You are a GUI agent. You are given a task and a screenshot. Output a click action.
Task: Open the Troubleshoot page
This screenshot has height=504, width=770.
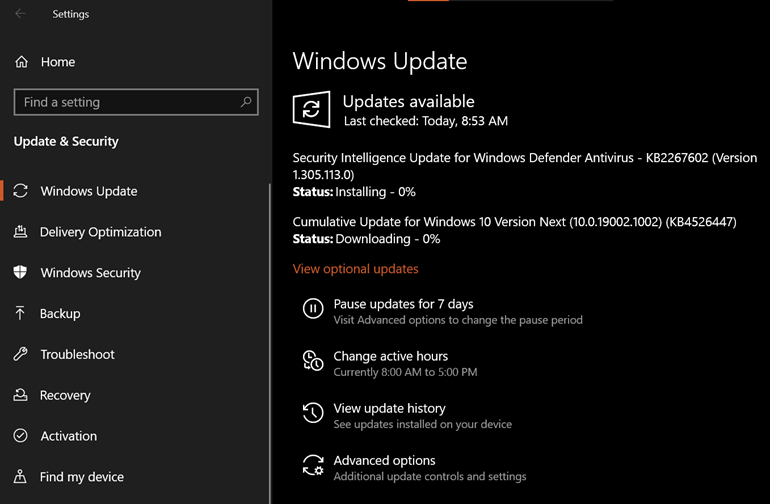[x=78, y=354]
